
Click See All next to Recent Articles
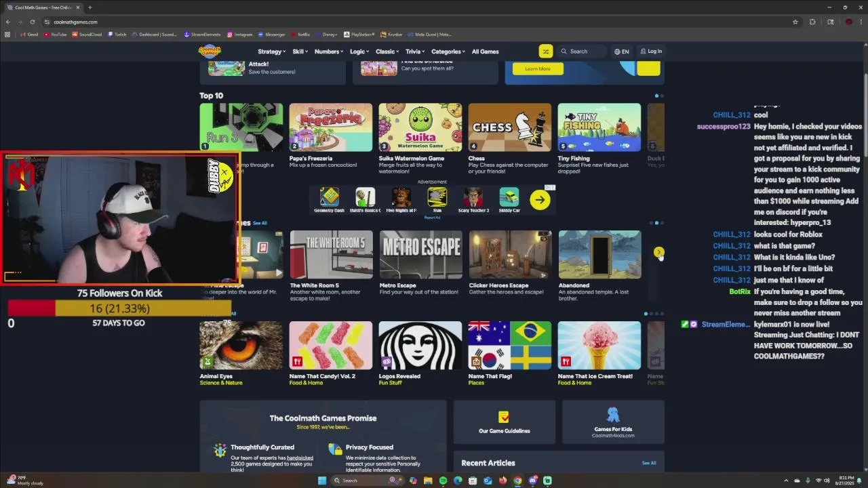pyautogui.click(x=649, y=463)
